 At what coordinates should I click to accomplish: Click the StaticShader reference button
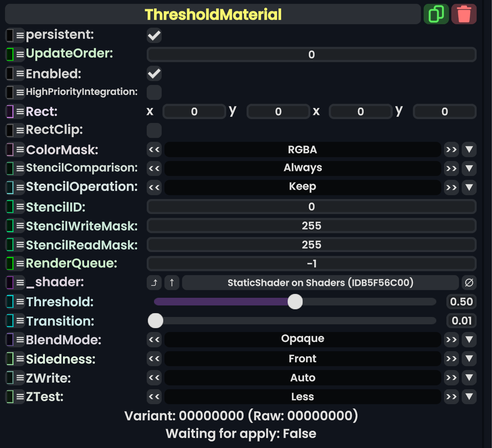click(320, 283)
